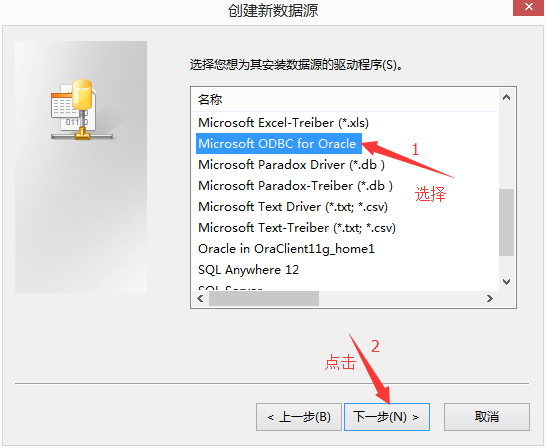Select Microsoft Paradox-Treiber (*.db) entry
546x448 pixels.
point(295,186)
